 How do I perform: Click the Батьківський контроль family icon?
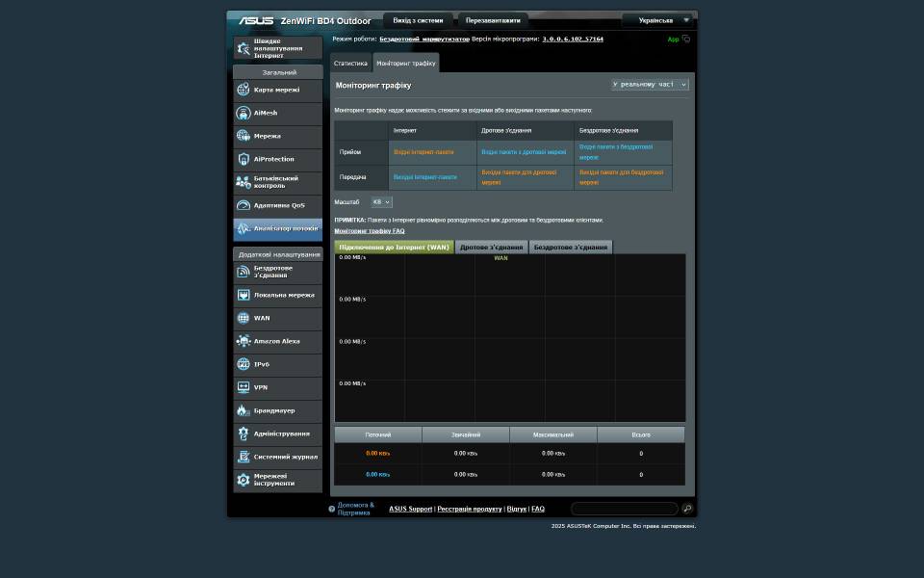tap(244, 182)
